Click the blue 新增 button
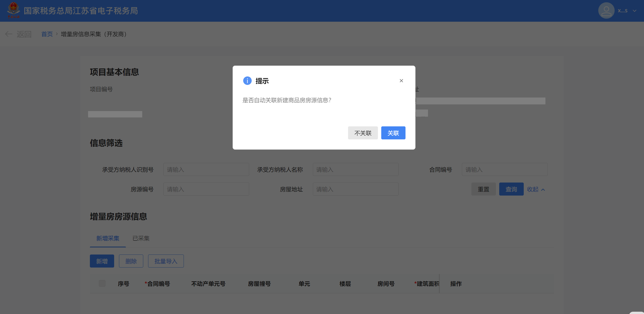Viewport: 644px width, 314px height. tap(102, 261)
